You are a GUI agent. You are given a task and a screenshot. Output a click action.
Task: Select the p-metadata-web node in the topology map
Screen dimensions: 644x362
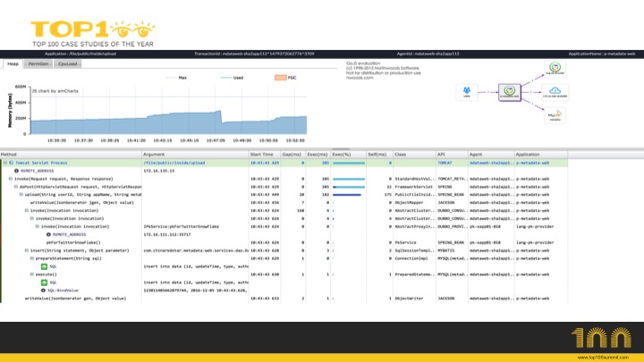click(x=509, y=92)
